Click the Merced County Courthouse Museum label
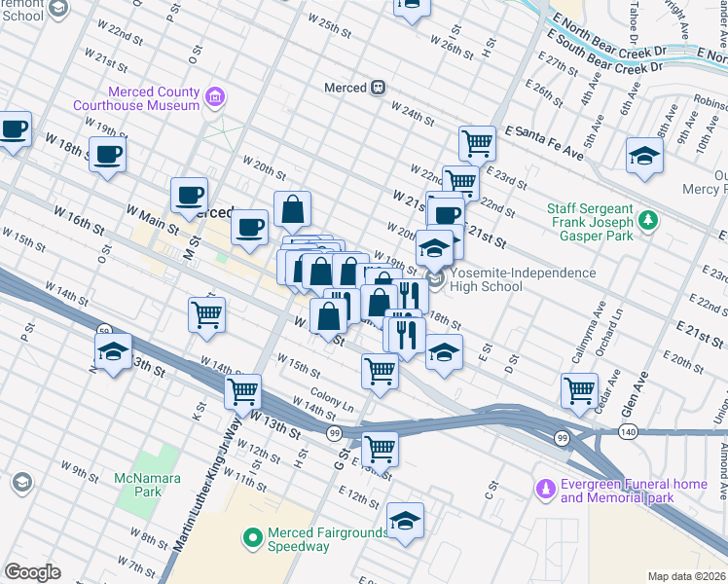The width and height of the screenshot is (728, 584). [x=136, y=98]
